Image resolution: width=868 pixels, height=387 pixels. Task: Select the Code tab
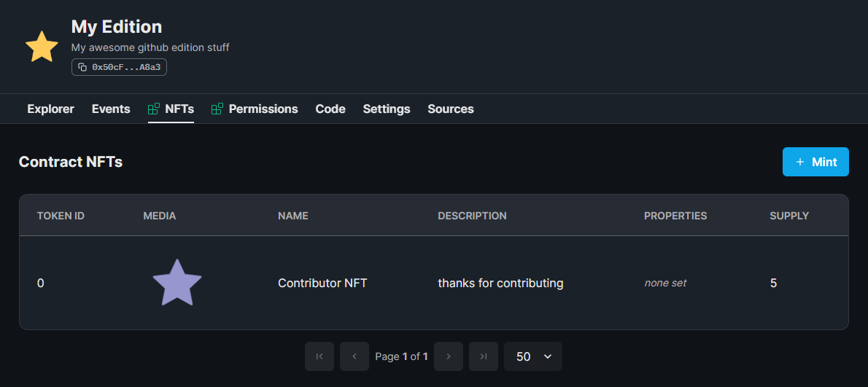(x=330, y=109)
